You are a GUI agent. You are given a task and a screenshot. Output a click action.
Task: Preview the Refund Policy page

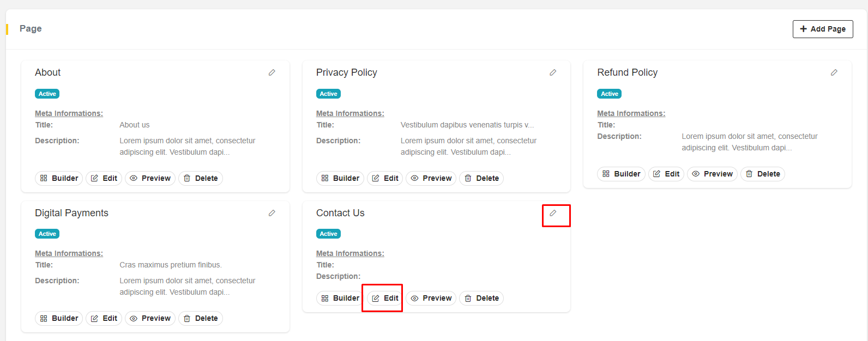[x=712, y=174]
